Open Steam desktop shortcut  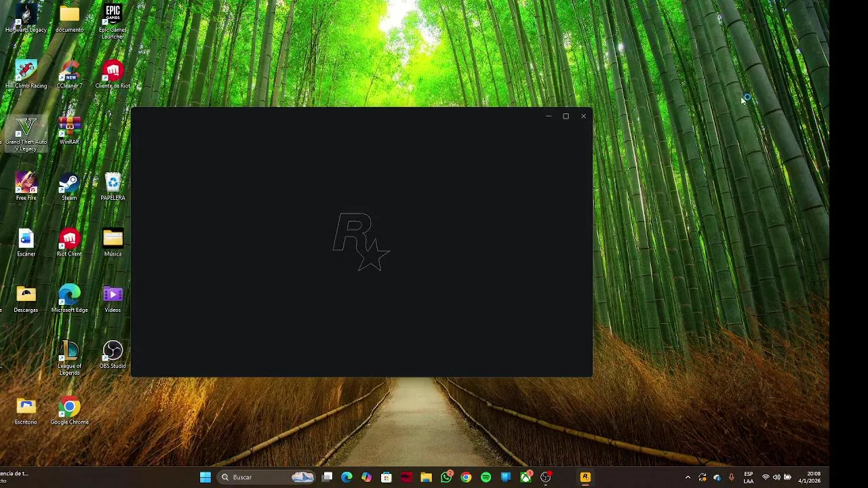[x=69, y=186]
